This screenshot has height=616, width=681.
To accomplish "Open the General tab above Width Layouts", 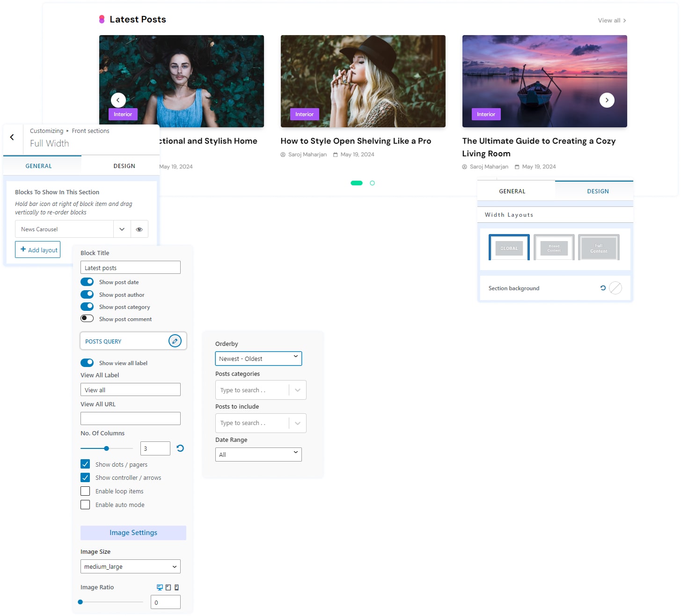I will pyautogui.click(x=512, y=191).
